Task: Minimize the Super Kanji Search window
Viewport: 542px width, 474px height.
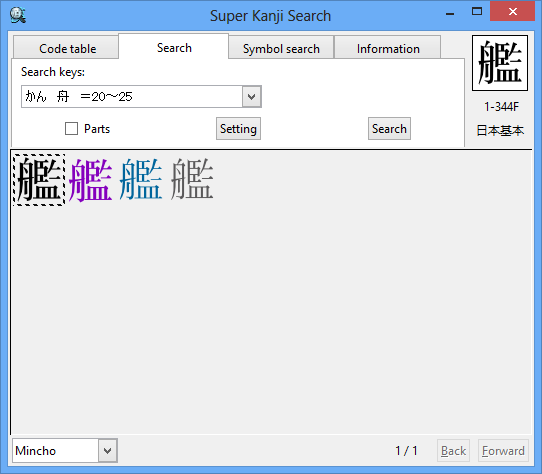Action: (450, 13)
